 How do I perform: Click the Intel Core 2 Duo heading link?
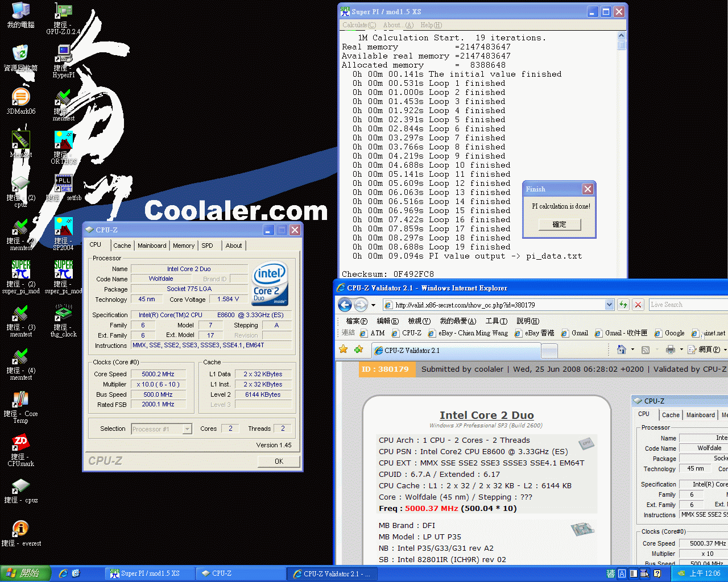(487, 415)
